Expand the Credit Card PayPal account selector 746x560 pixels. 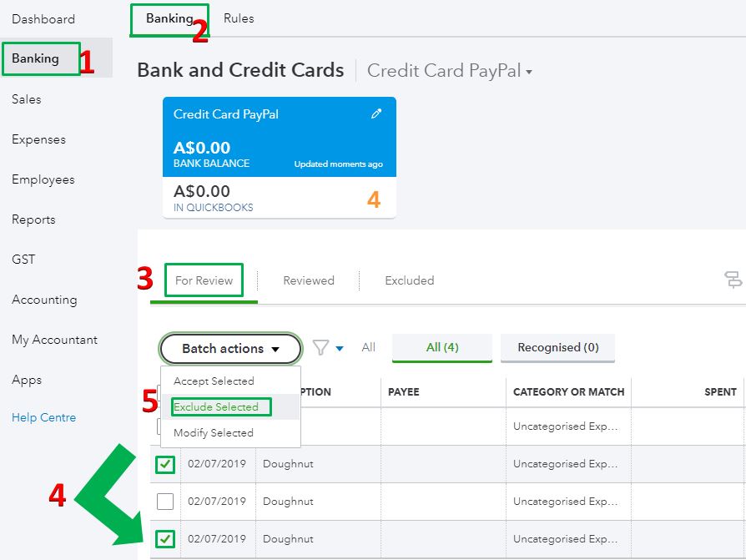[x=450, y=71]
